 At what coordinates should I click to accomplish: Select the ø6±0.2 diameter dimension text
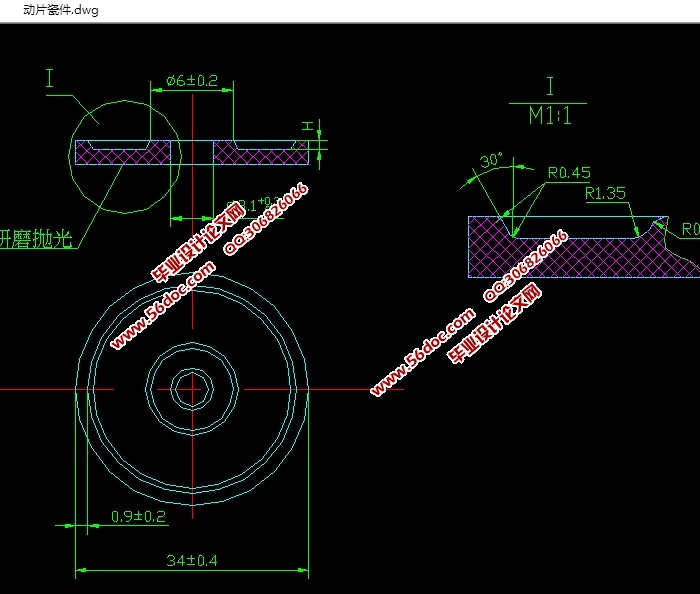[x=192, y=80]
